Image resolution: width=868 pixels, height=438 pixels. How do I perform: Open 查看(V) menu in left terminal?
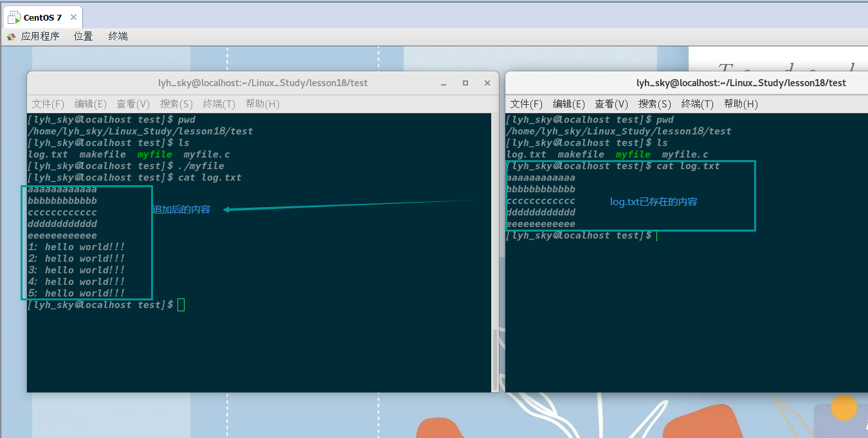[133, 104]
